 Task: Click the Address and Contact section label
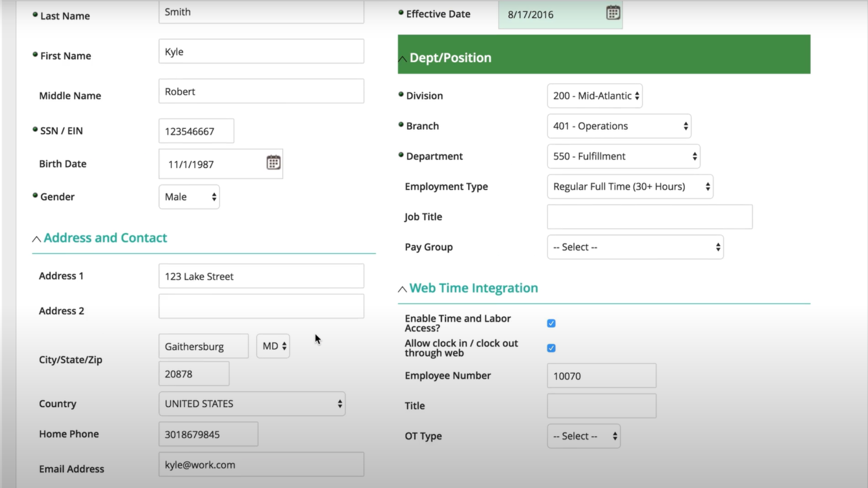(105, 237)
